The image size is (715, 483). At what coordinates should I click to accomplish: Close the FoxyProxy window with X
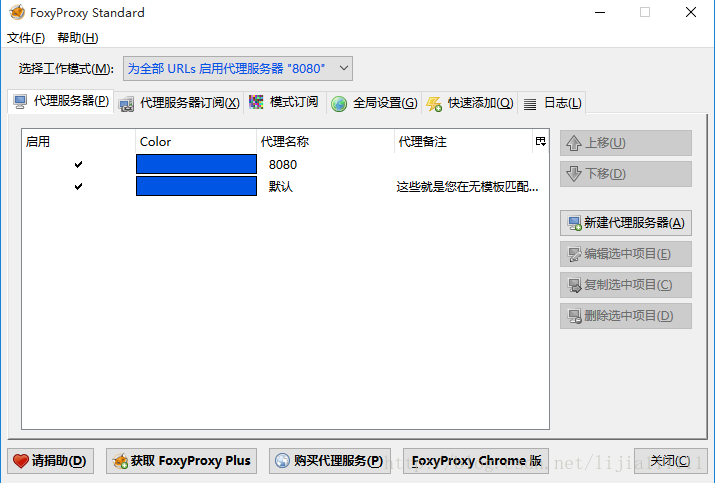[x=691, y=12]
